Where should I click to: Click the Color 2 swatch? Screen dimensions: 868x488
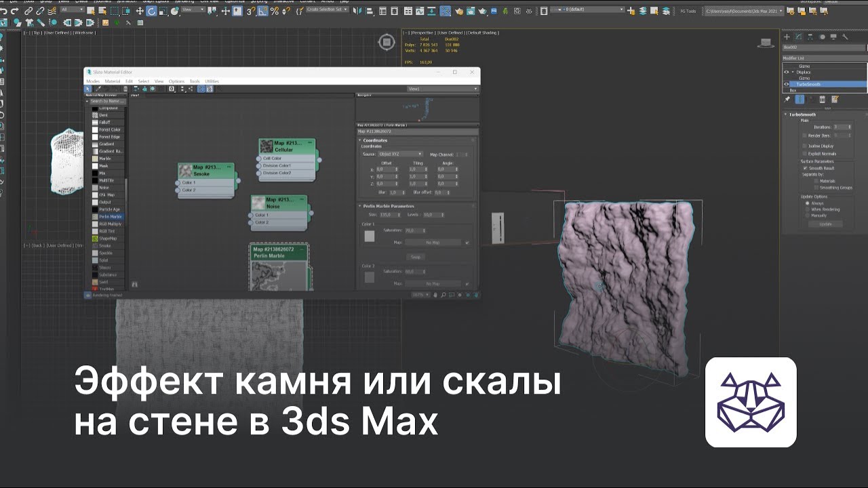[370, 277]
